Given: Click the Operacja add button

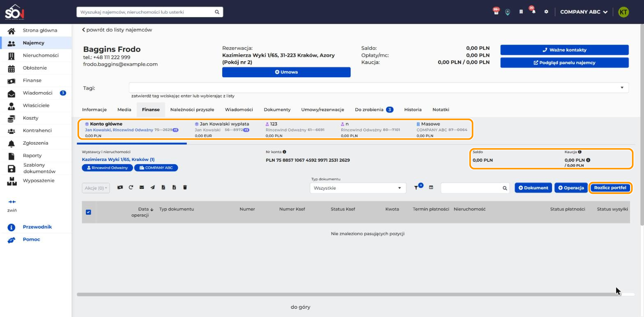Looking at the screenshot, I should point(571,188).
